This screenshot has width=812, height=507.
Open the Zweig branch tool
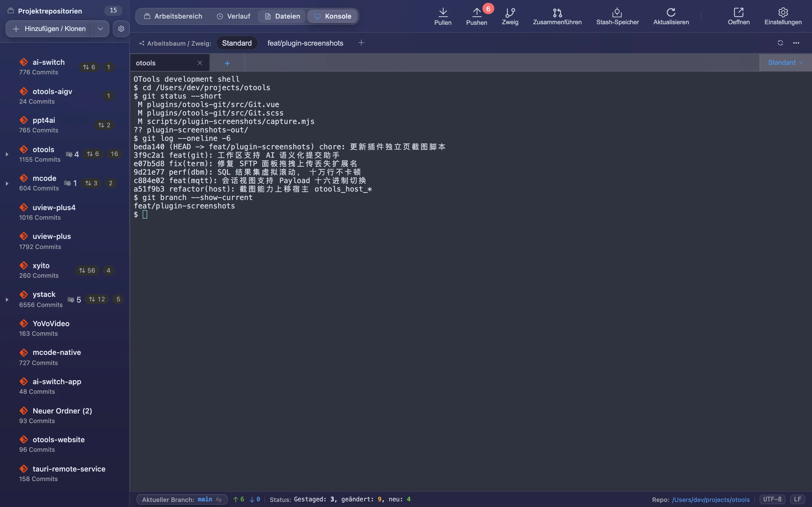point(510,12)
